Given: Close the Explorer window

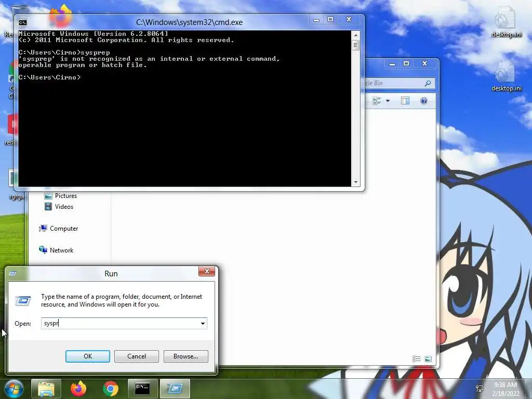Looking at the screenshot, I should click(x=424, y=64).
